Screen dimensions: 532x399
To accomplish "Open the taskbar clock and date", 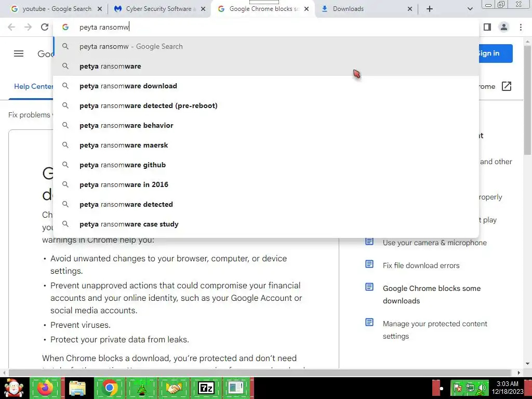I will (x=508, y=388).
